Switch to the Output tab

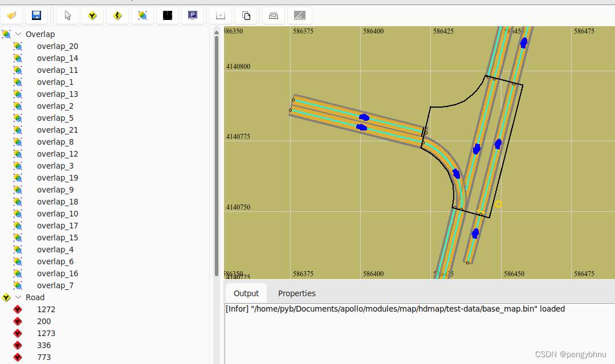coord(246,293)
